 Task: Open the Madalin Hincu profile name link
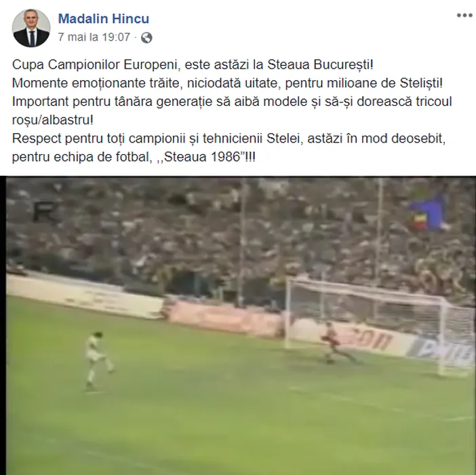tap(104, 18)
